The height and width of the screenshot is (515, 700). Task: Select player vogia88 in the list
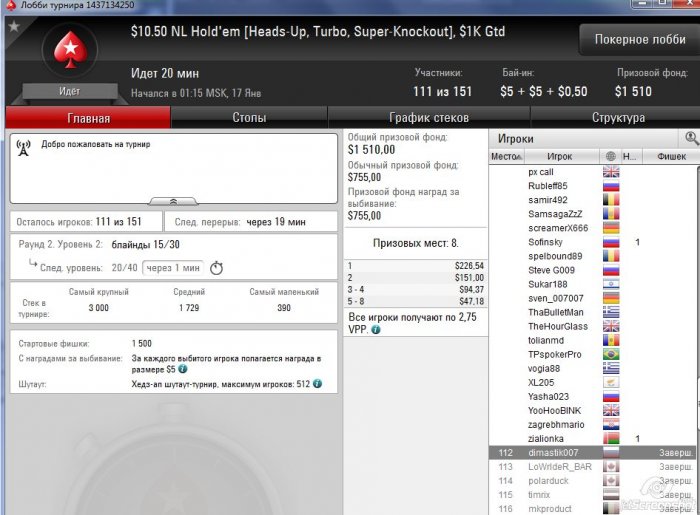pyautogui.click(x=592, y=369)
